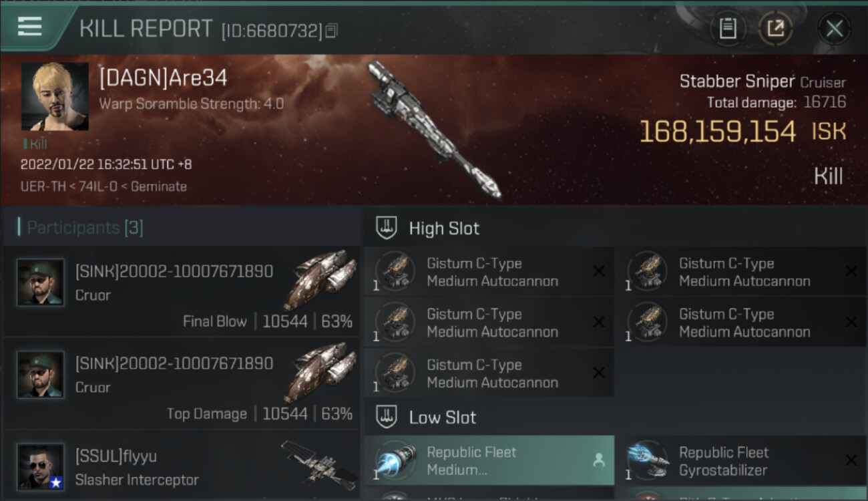Open the Low Slot section header
Viewport: 868px width, 501px height.
pos(443,417)
